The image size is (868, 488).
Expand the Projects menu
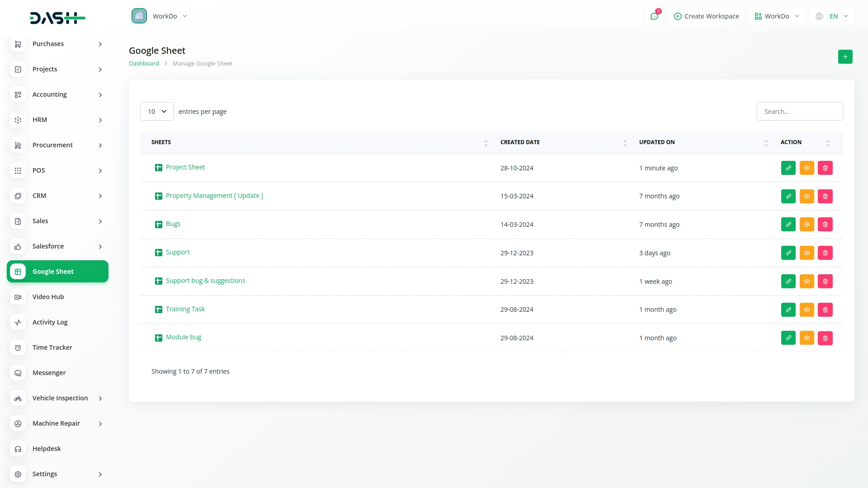[58, 69]
